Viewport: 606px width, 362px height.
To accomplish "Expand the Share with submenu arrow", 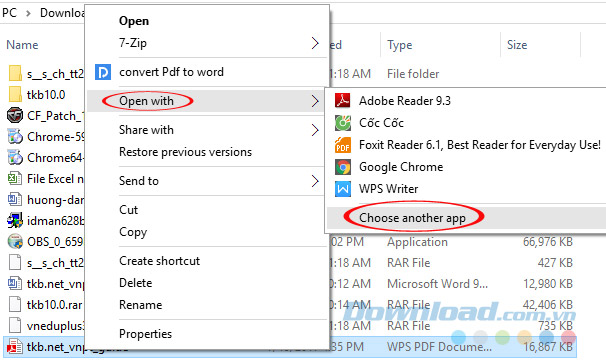I will pyautogui.click(x=315, y=130).
